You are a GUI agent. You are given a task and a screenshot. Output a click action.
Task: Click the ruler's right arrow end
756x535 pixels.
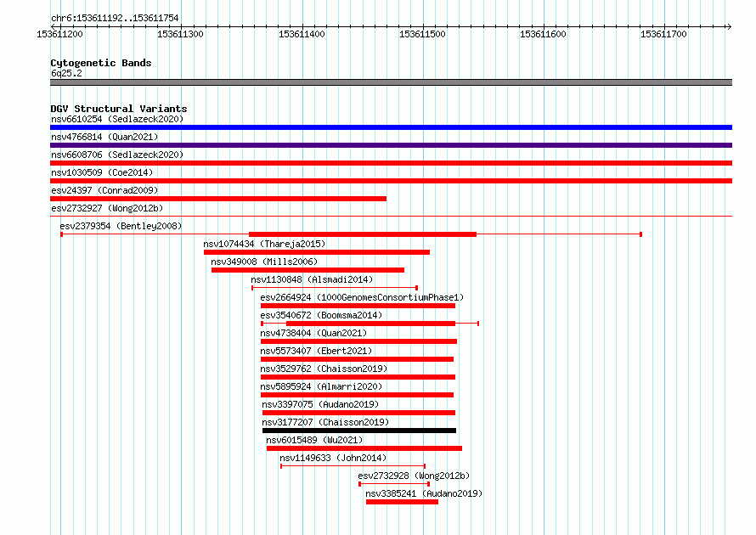(729, 26)
